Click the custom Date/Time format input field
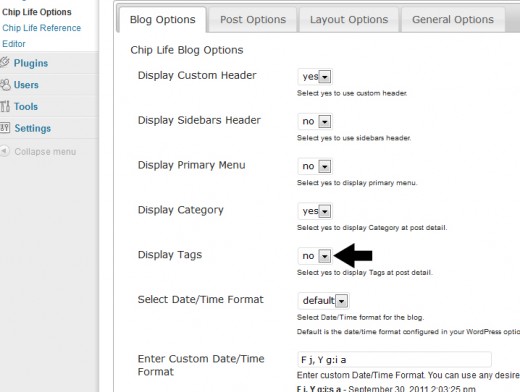Screen dimensions: 520x392 [x=394, y=360]
